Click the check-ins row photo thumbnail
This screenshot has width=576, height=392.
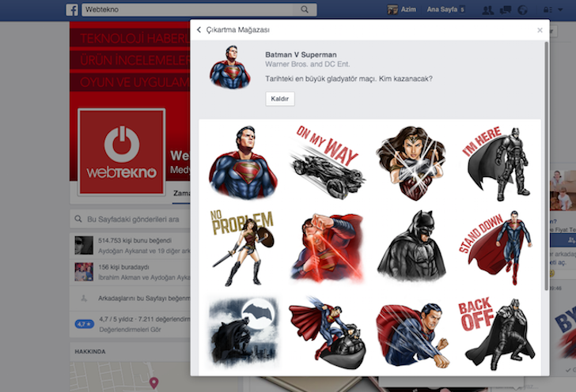pos(84,272)
